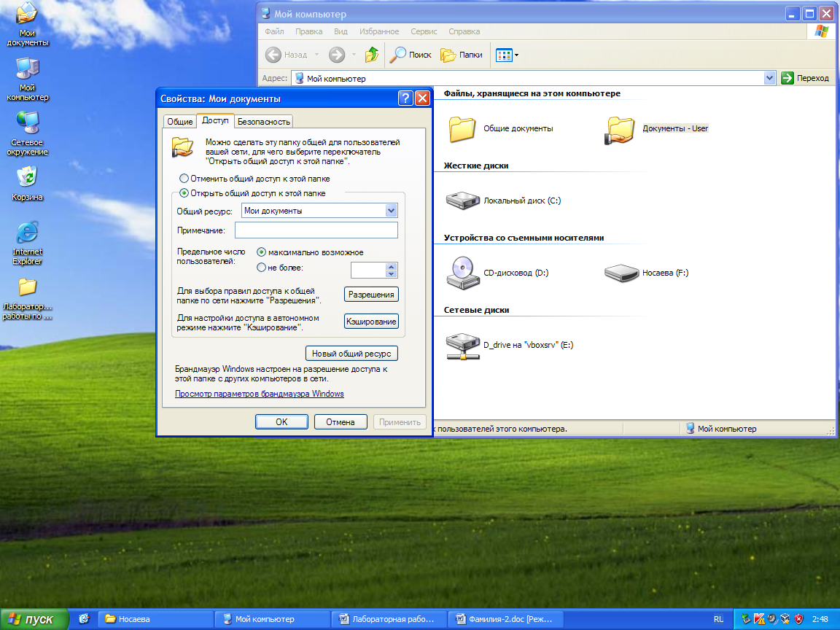Screen dimensions: 840x630
Task: Click the user limit number field
Action: [368, 270]
